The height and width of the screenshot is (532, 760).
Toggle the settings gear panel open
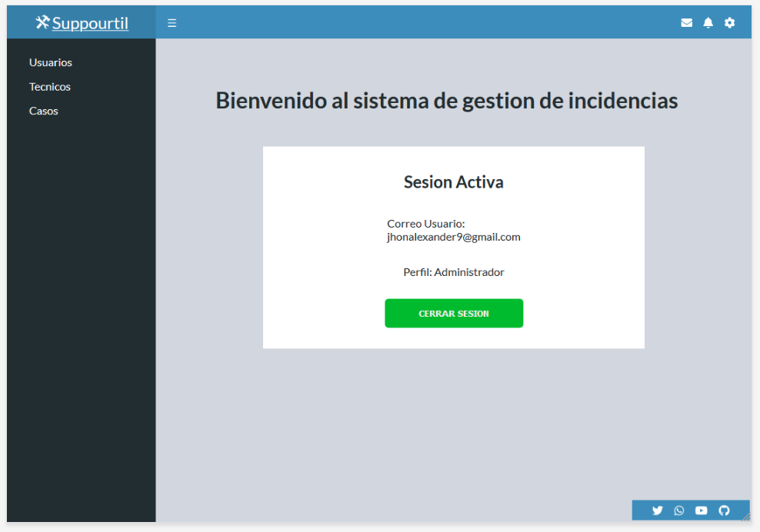click(x=729, y=22)
